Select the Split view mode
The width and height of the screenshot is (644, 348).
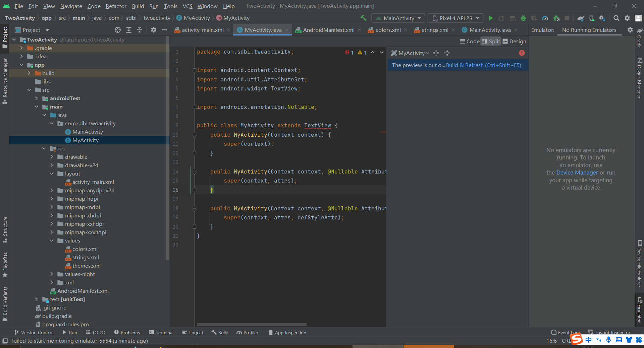point(491,41)
